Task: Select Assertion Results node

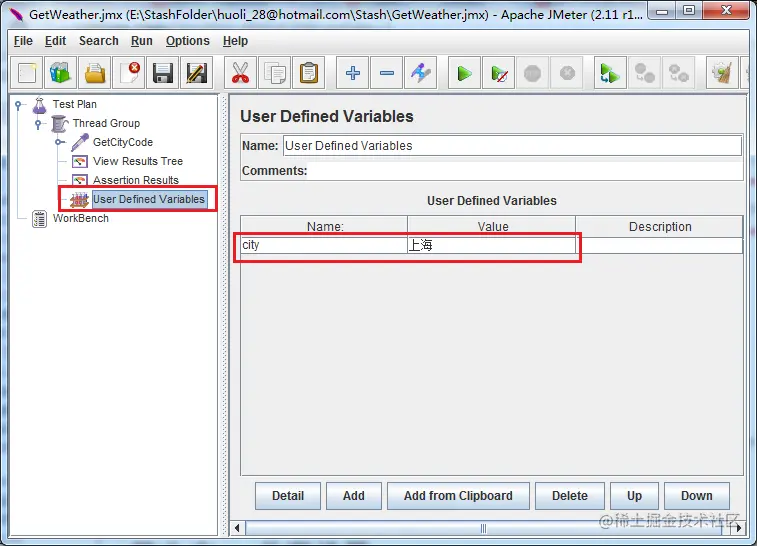Action: tap(136, 180)
